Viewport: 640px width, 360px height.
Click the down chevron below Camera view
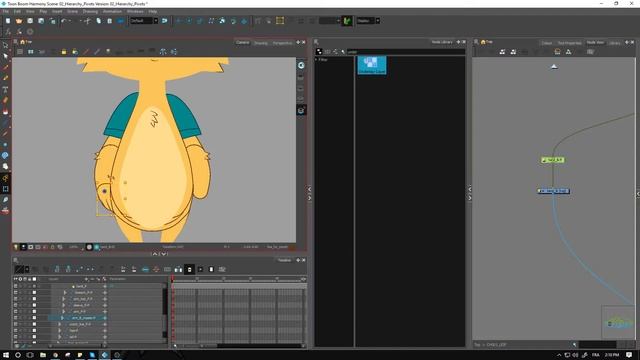(164, 254)
